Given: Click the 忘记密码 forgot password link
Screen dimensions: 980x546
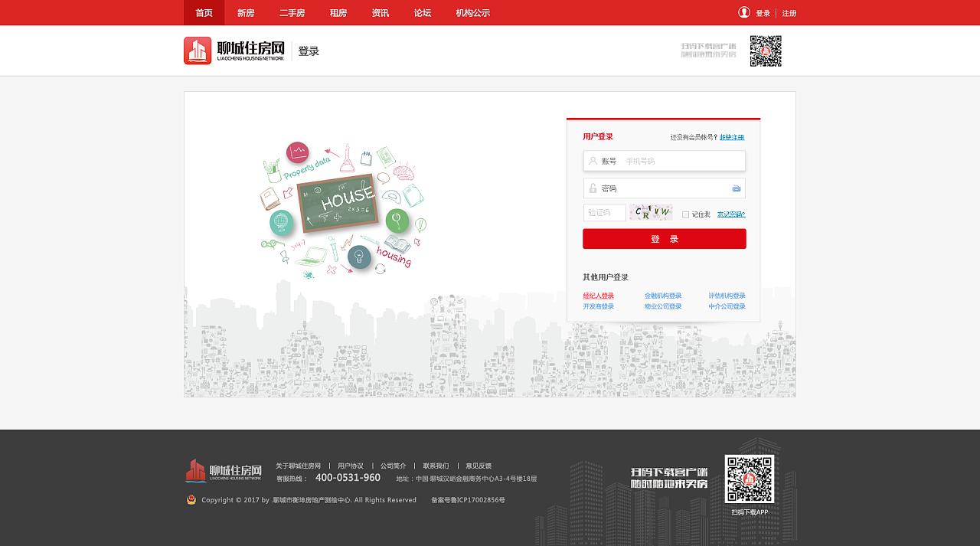Looking at the screenshot, I should [730, 214].
